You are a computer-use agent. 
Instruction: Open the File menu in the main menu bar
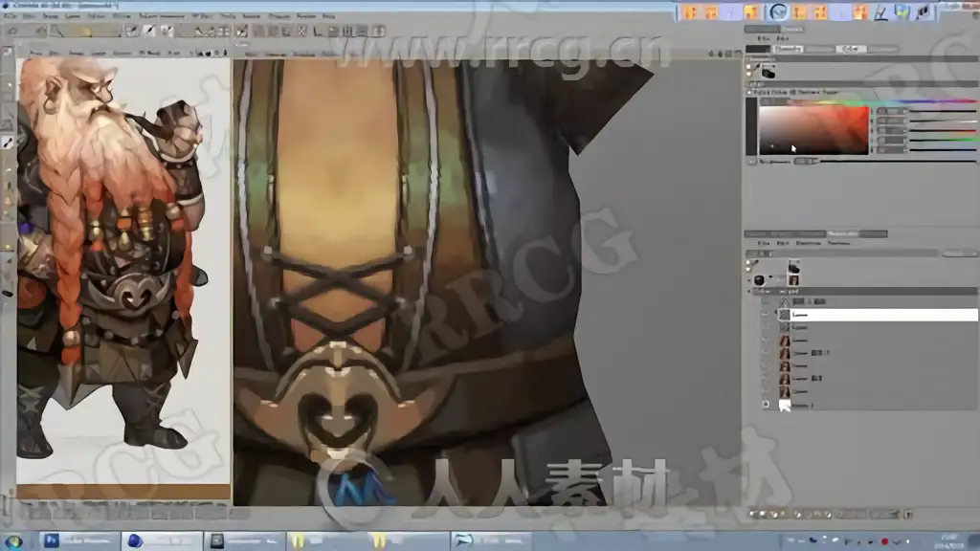click(10, 15)
